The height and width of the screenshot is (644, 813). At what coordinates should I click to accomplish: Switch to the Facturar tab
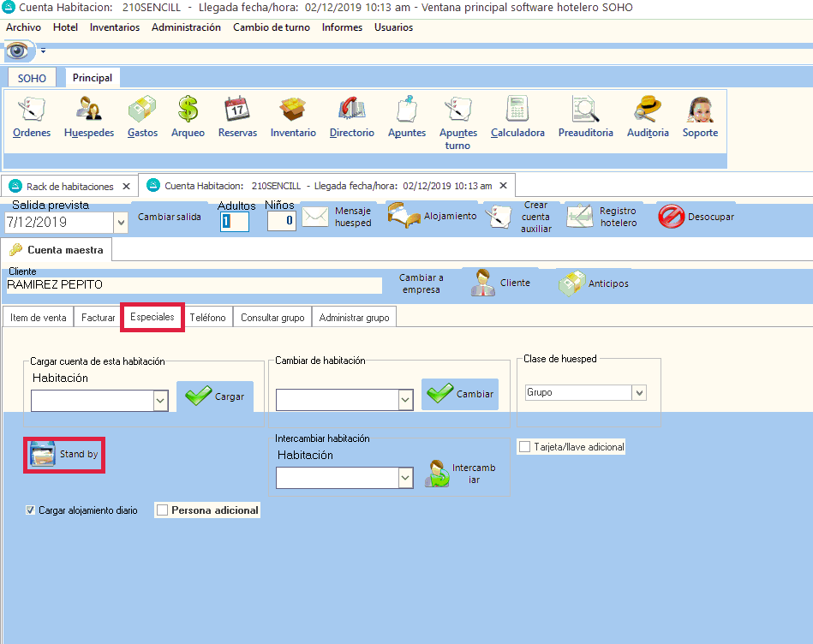coord(99,318)
